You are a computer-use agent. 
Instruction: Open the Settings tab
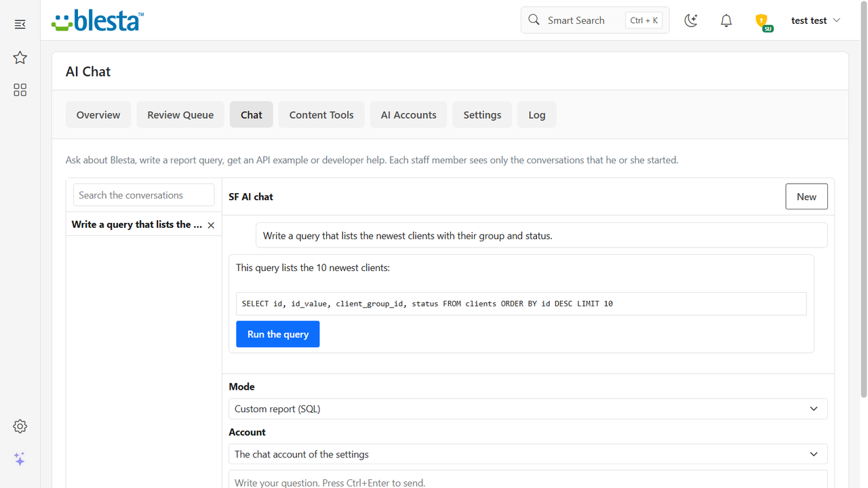pyautogui.click(x=483, y=115)
